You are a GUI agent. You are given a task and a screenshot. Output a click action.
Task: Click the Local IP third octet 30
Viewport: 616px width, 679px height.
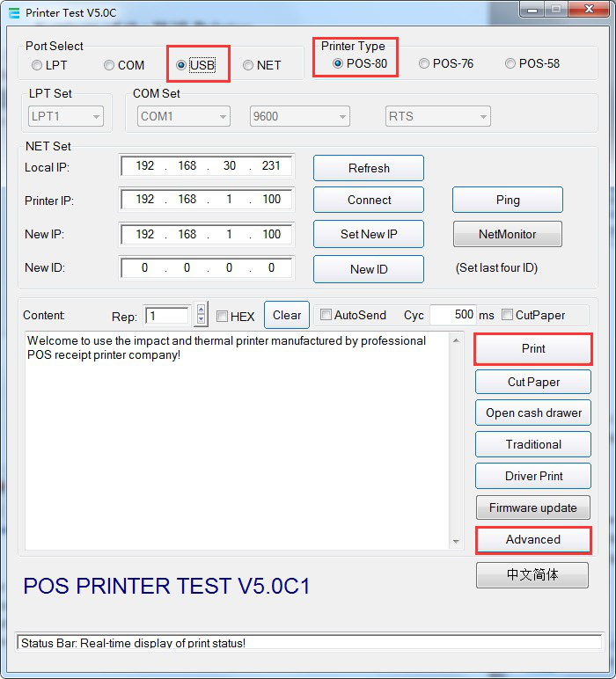[230, 166]
